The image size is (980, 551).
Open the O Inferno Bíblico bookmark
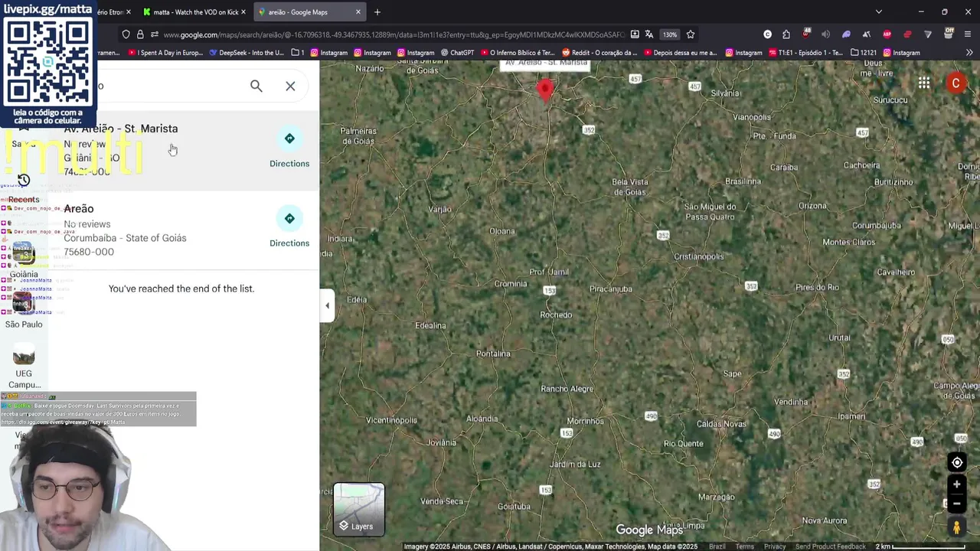(518, 53)
